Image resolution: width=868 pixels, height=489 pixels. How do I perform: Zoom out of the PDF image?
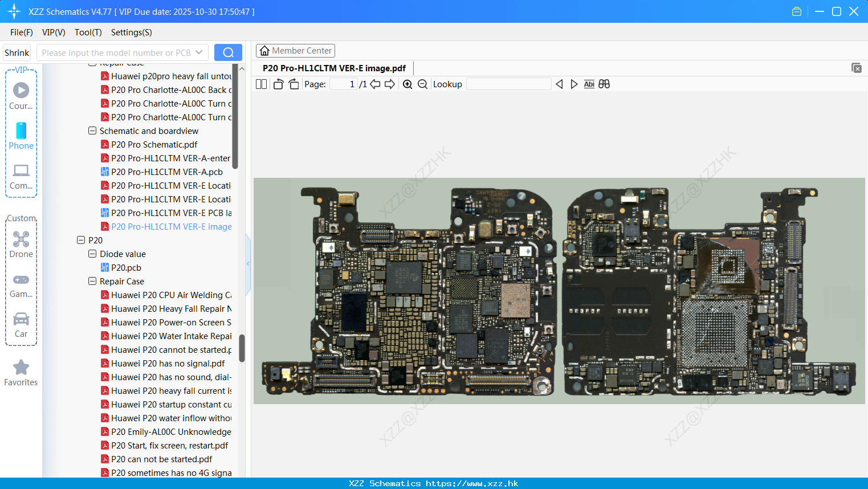(x=422, y=84)
